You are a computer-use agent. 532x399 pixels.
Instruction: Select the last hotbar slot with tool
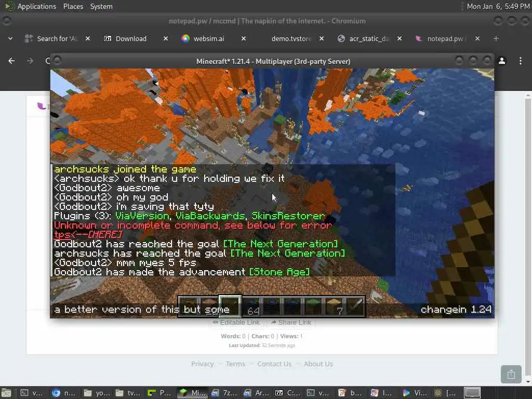click(355, 305)
